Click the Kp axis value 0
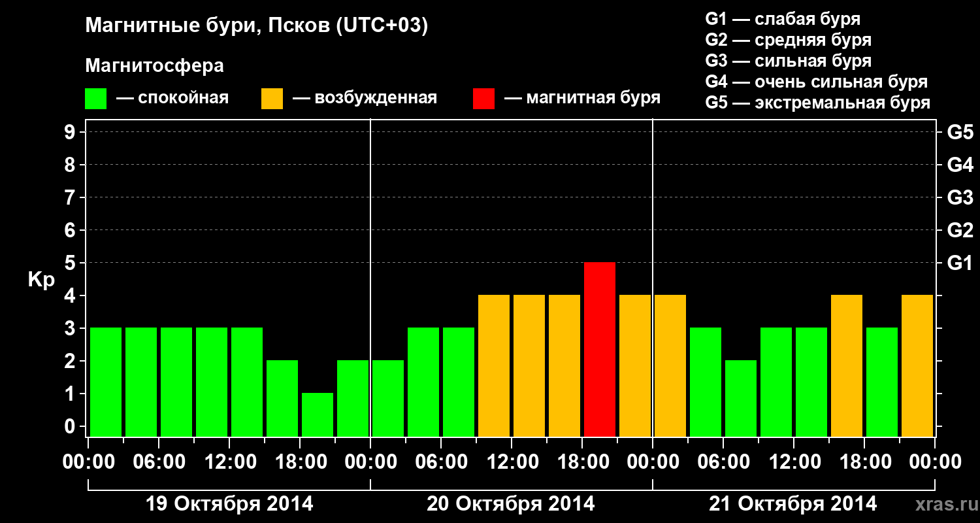The image size is (980, 523). [71, 426]
